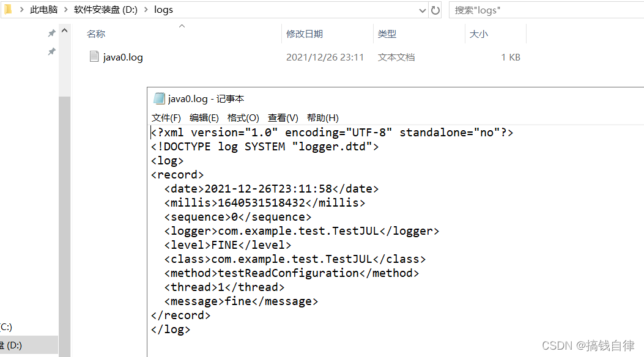Click the <level>FINE</level> line
The image size is (644, 357).
(228, 245)
